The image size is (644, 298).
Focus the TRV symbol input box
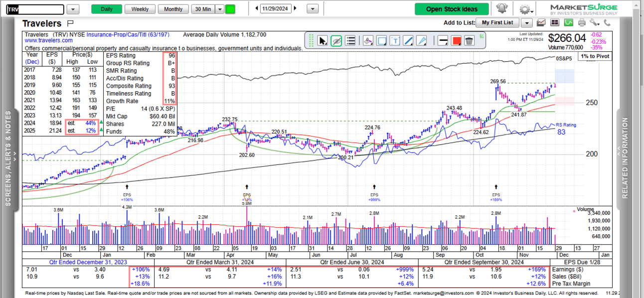tap(35, 9)
